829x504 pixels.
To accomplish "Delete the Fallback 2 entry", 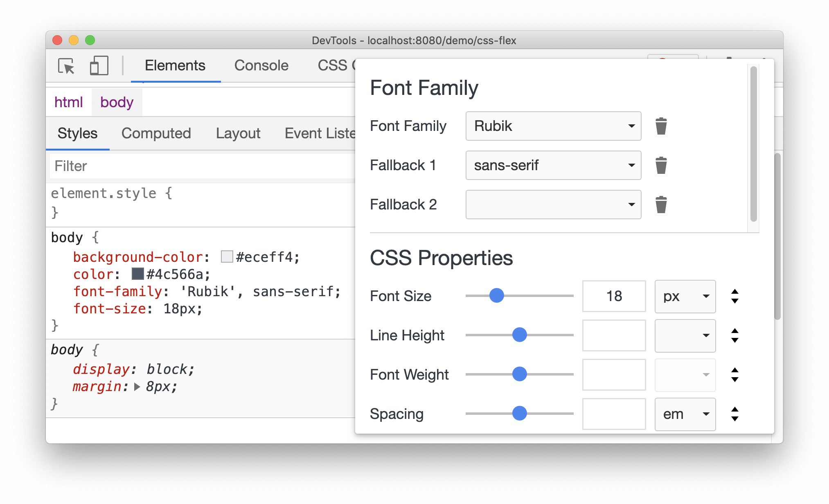I will click(x=661, y=205).
